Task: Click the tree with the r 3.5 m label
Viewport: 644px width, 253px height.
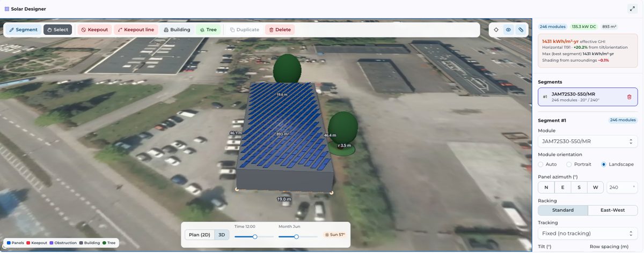Action: (343, 129)
